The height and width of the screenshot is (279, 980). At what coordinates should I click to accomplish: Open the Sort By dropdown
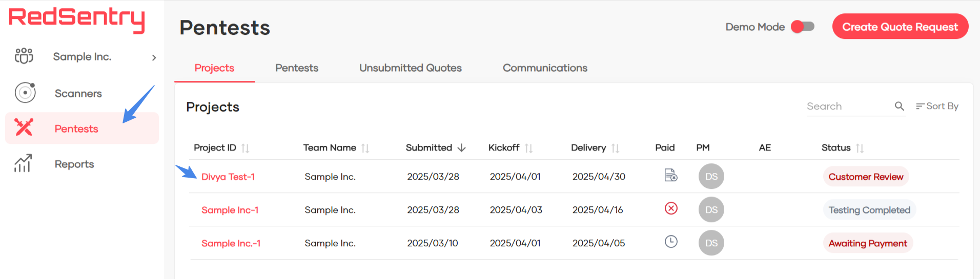tap(937, 106)
